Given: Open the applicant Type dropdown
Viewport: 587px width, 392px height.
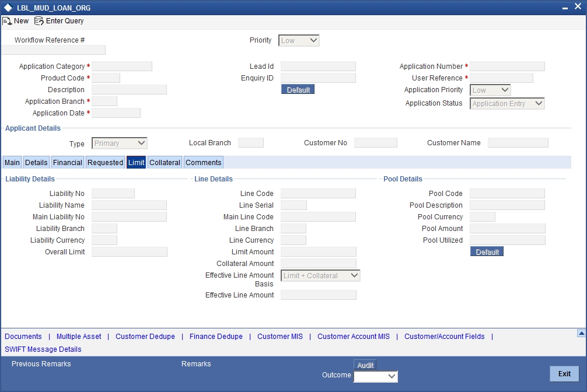Looking at the screenshot, I should click(x=120, y=143).
